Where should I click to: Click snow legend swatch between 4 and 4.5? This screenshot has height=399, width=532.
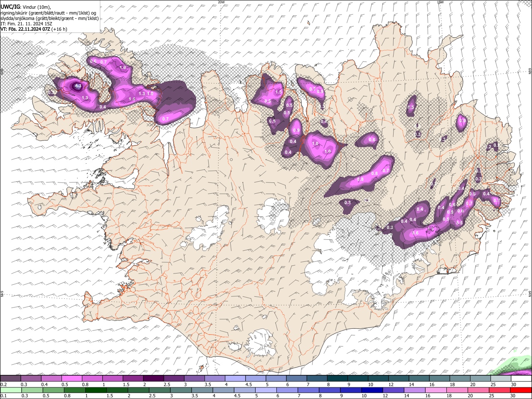(235, 378)
